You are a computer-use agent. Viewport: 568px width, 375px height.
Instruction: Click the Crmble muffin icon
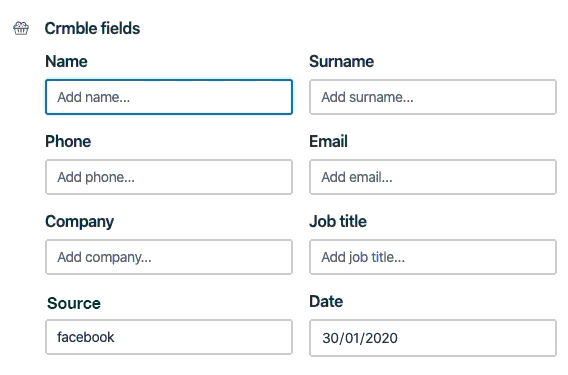tap(21, 28)
